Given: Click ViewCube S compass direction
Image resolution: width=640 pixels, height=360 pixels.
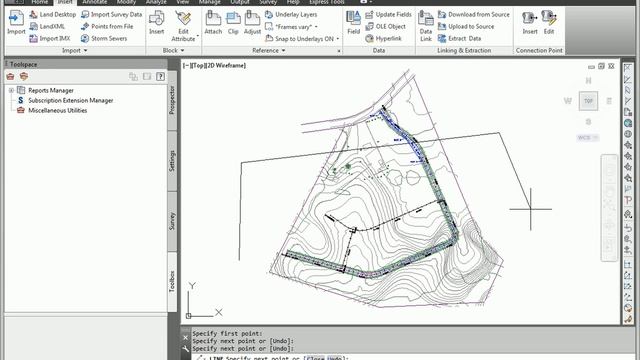Looking at the screenshot, I should coord(588,122).
